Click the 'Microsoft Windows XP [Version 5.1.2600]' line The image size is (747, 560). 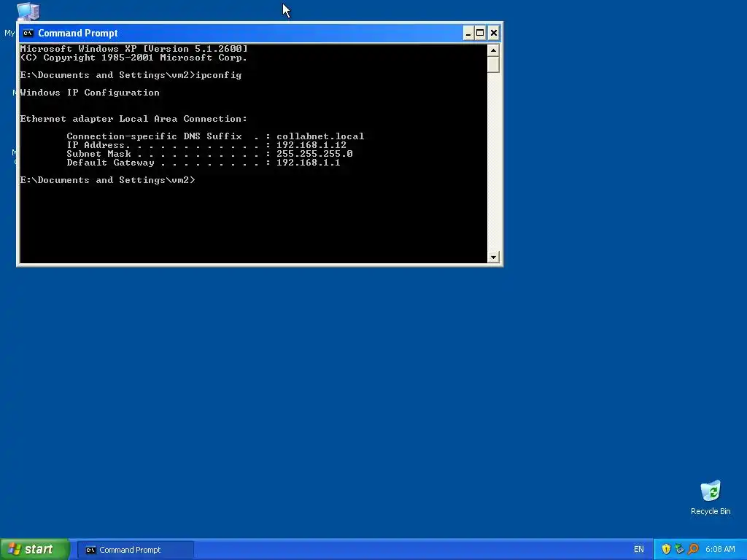(134, 49)
